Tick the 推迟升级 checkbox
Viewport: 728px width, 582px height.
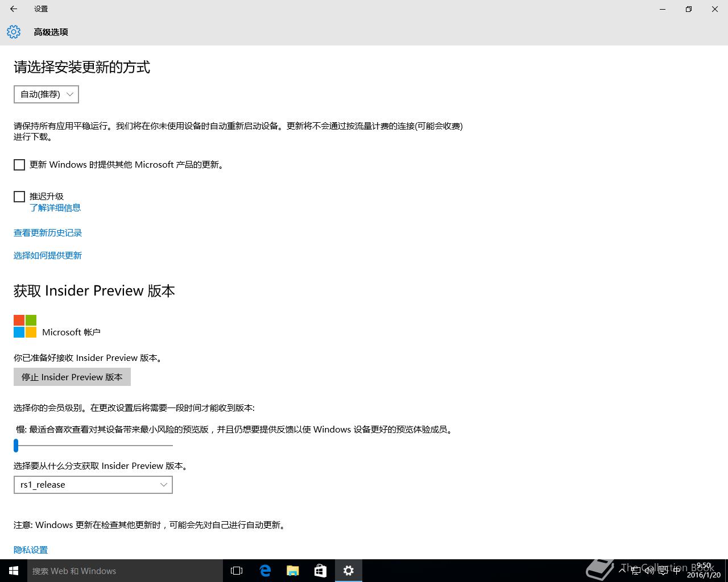tap(19, 197)
